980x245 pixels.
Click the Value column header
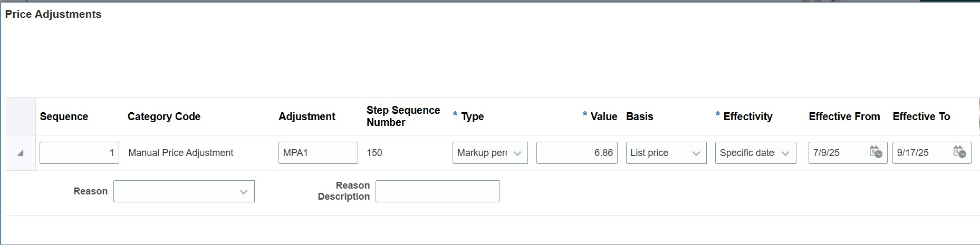pos(603,116)
